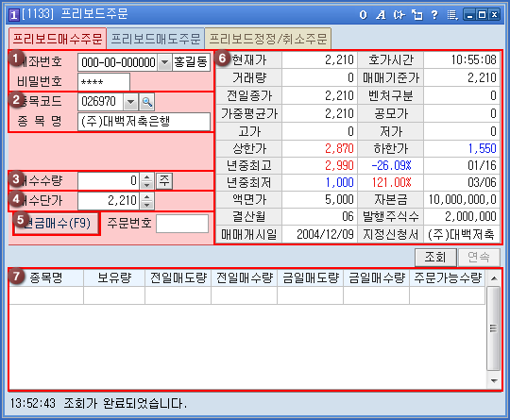Screen dimensions: 510x420
Task: Click the font 'A' icon in title bar
Action: [381, 14]
